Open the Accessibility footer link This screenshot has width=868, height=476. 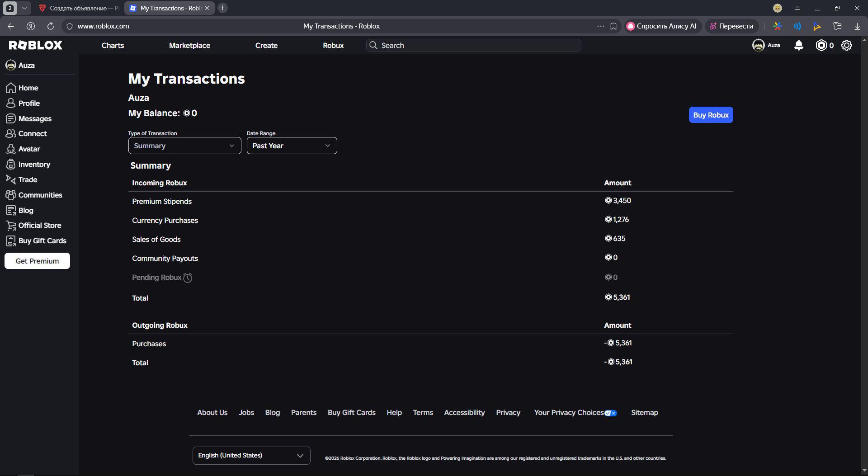point(464,413)
